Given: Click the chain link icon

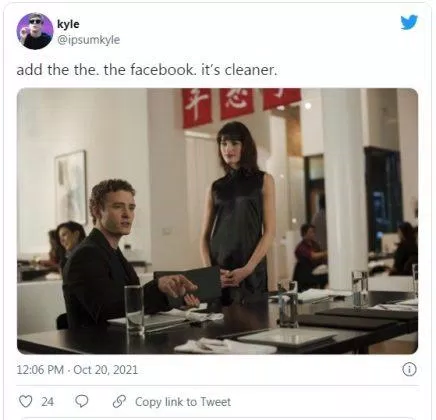Looking at the screenshot, I should point(119,401).
